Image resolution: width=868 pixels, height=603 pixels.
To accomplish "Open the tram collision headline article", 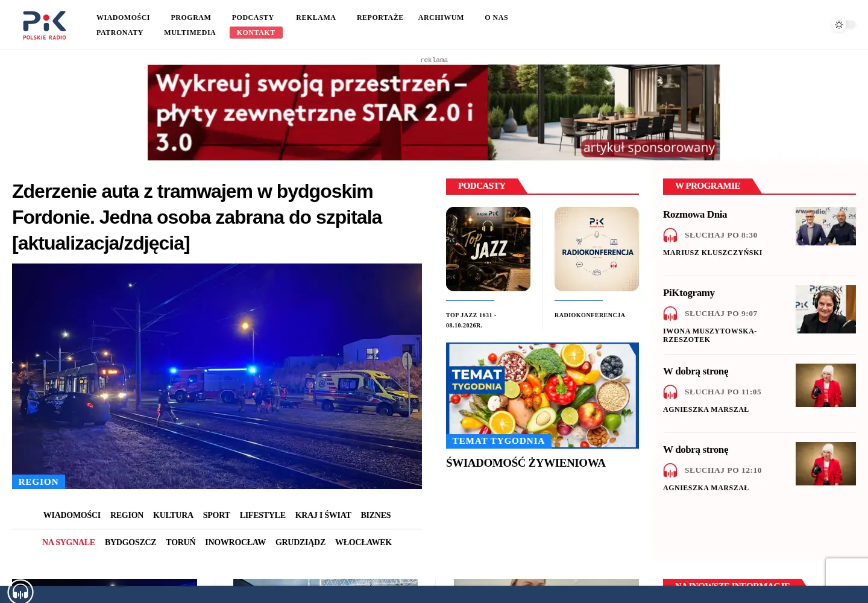I will (x=197, y=217).
